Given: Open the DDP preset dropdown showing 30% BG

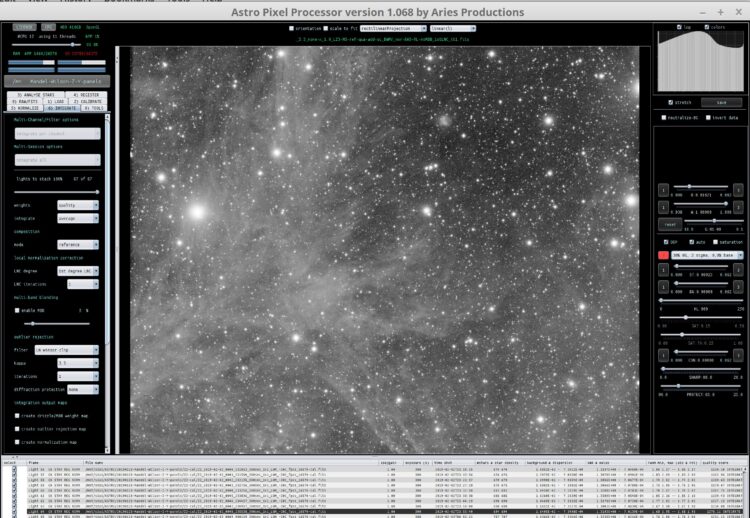Looking at the screenshot, I should coord(707,255).
